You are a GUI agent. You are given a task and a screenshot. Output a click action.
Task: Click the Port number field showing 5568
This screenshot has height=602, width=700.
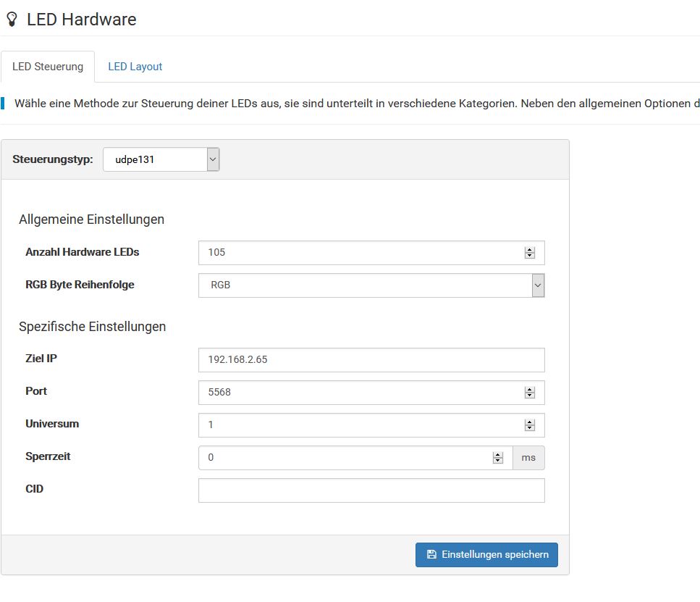click(371, 393)
